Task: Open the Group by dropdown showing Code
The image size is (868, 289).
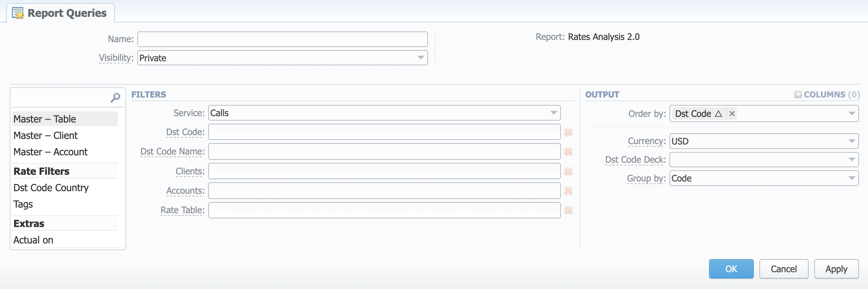Action: pyautogui.click(x=764, y=178)
